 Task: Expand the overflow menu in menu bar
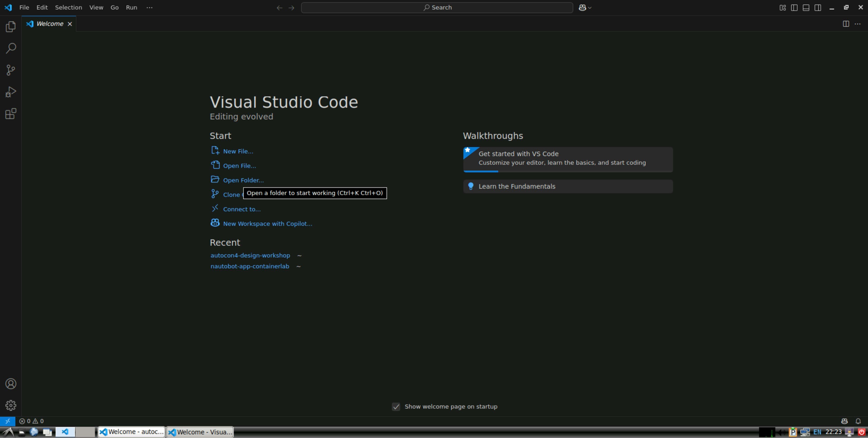click(150, 7)
